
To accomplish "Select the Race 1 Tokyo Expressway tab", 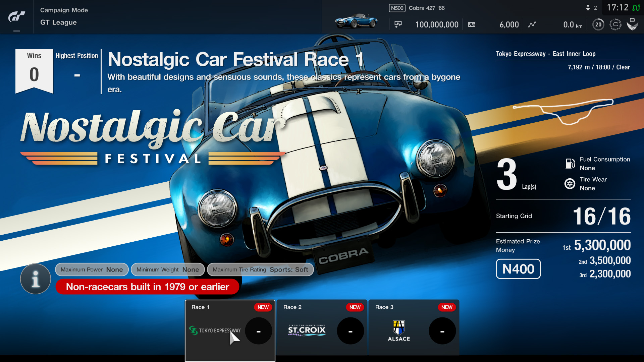I will (230, 327).
